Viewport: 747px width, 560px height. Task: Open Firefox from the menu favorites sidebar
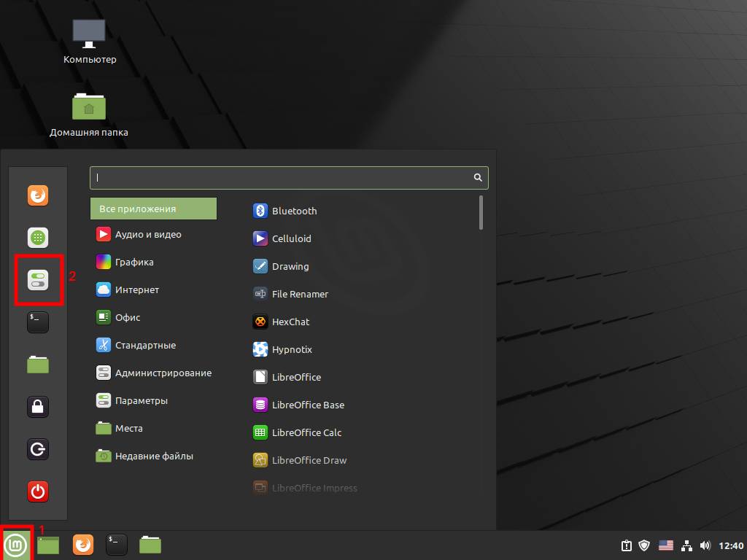coord(38,196)
